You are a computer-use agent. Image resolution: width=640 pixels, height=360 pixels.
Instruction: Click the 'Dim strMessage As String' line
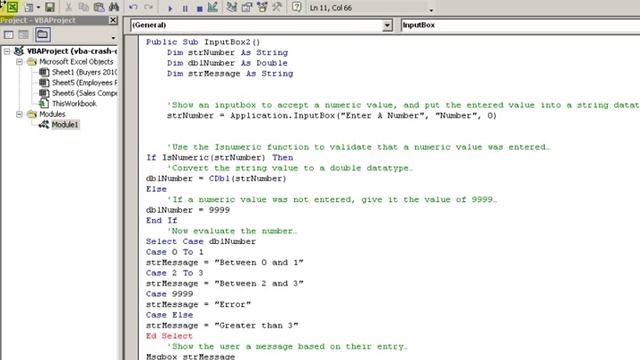click(230, 74)
